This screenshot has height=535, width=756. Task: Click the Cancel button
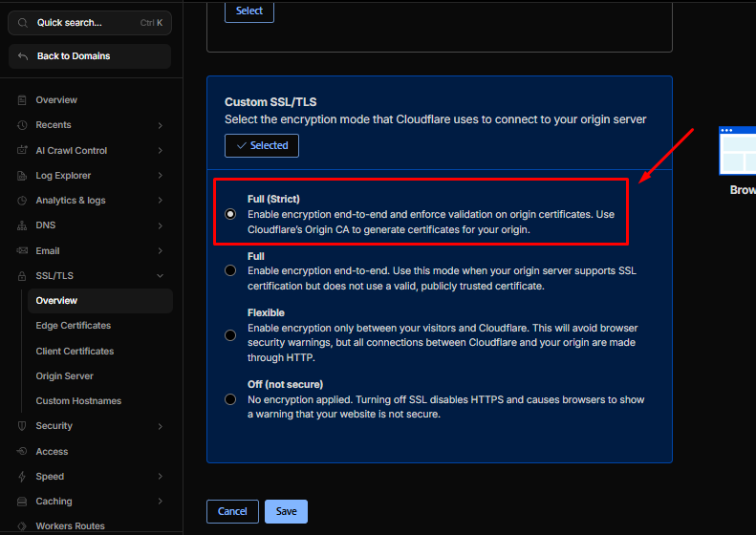[x=232, y=511]
